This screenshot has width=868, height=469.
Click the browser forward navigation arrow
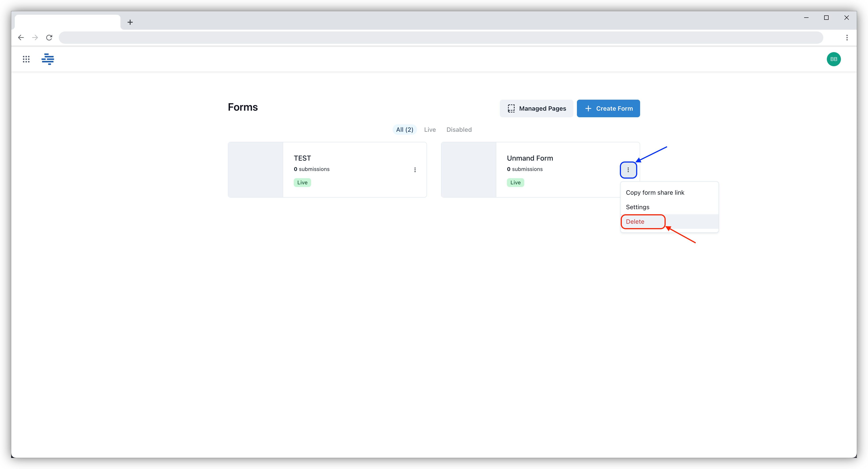[35, 37]
